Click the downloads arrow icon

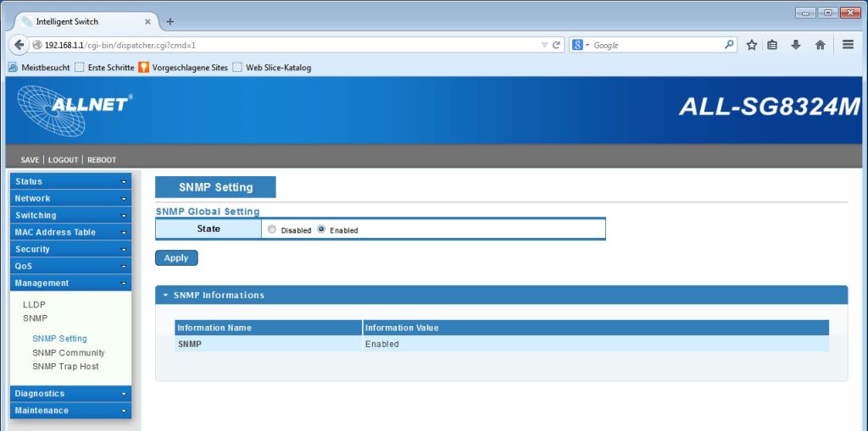[796, 45]
